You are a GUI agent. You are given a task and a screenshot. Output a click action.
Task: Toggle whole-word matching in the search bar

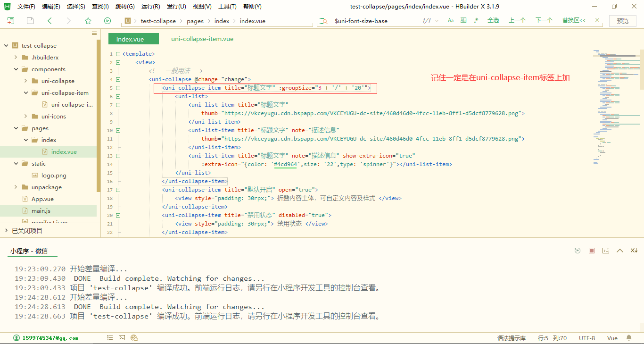(462, 21)
